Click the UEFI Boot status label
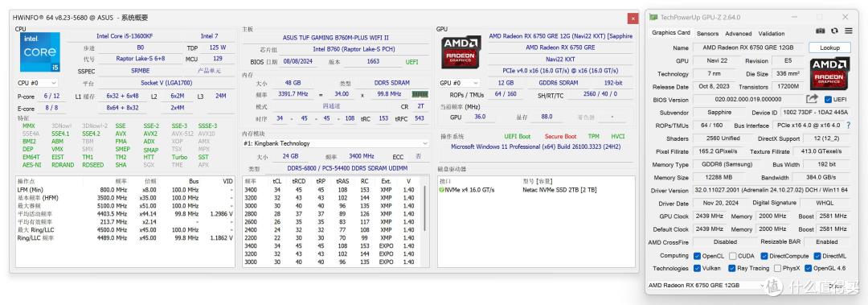The image size is (868, 305). [x=517, y=137]
